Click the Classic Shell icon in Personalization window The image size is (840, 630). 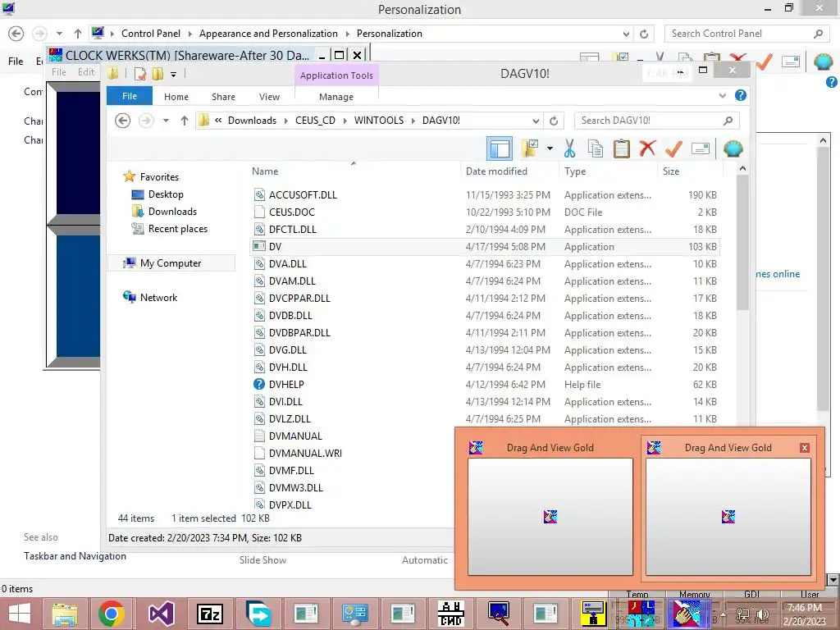click(x=824, y=62)
